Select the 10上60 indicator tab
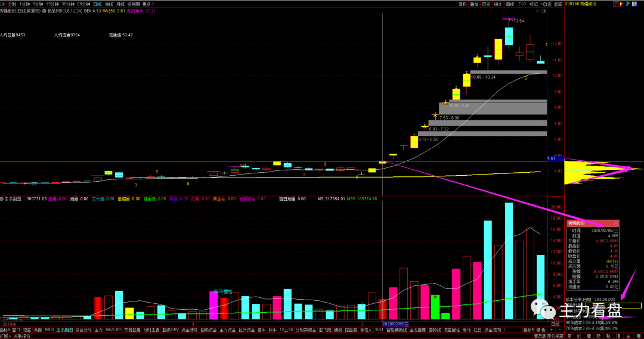 (286, 330)
